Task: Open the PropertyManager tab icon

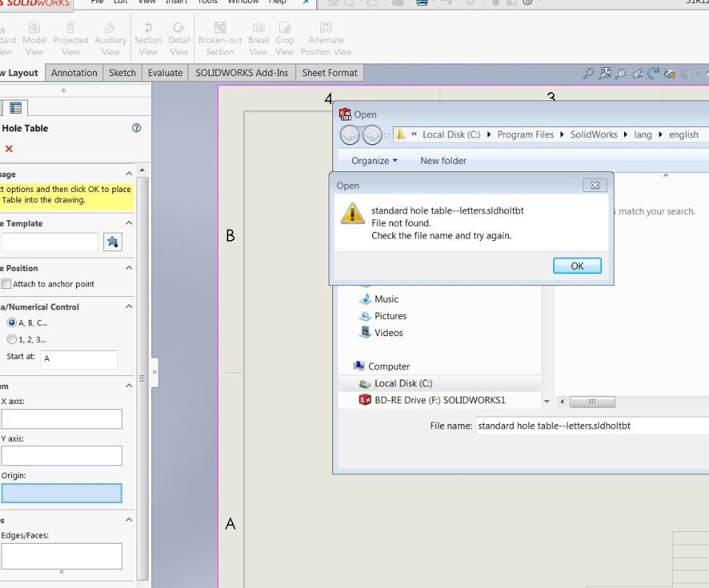Action: [x=16, y=108]
